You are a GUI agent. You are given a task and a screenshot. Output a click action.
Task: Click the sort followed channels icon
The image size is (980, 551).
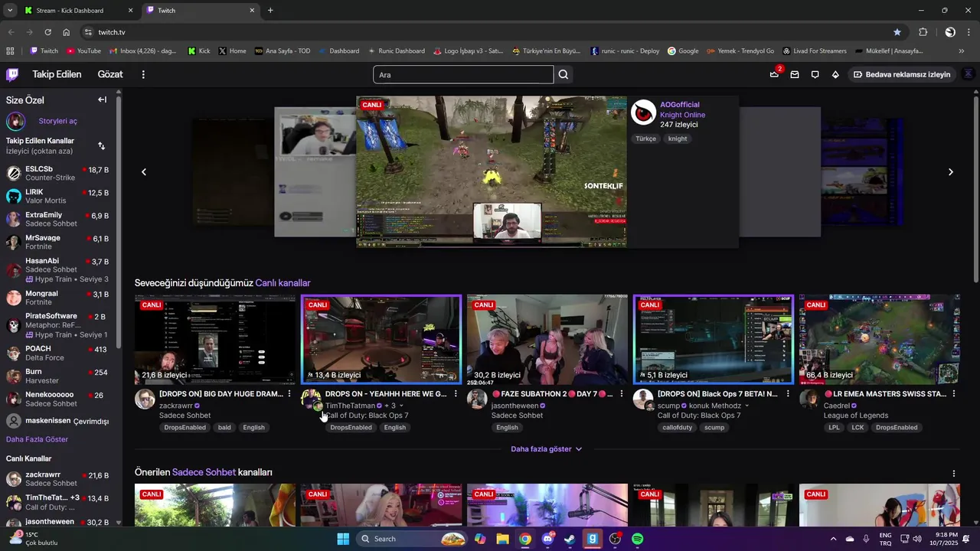[x=102, y=145]
